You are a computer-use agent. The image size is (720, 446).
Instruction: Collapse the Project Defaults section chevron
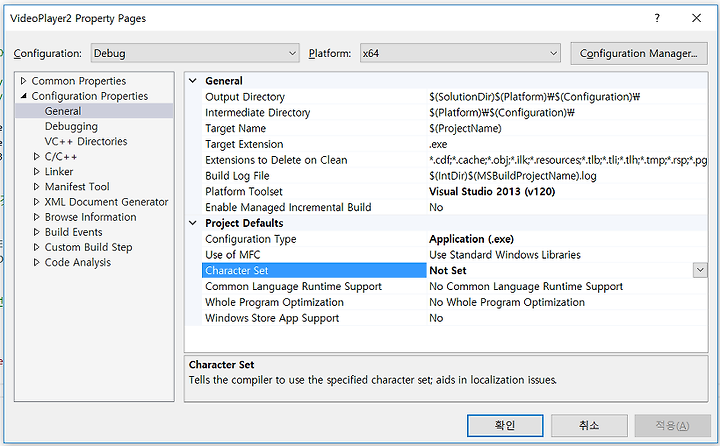click(x=193, y=223)
